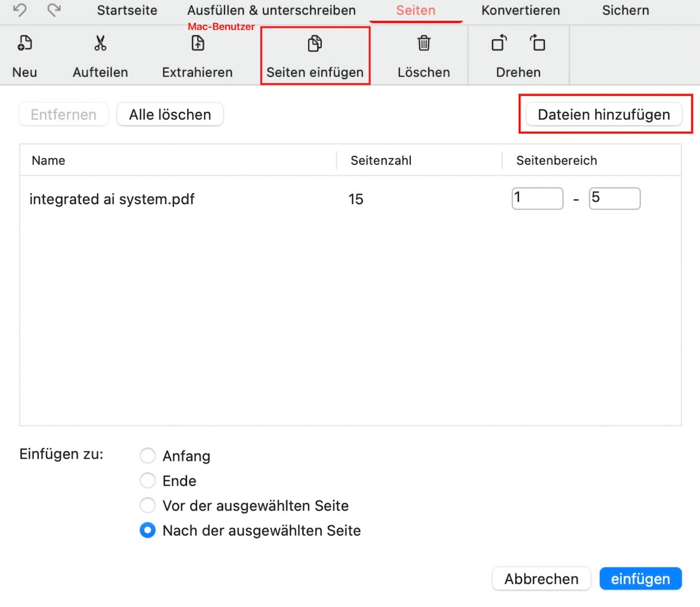Image resolution: width=700 pixels, height=607 pixels.
Task: Click the Undo arrow icon
Action: (x=20, y=10)
